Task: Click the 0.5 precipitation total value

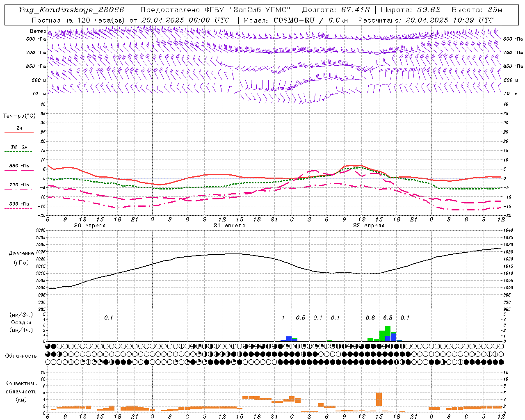Action: tap(301, 317)
